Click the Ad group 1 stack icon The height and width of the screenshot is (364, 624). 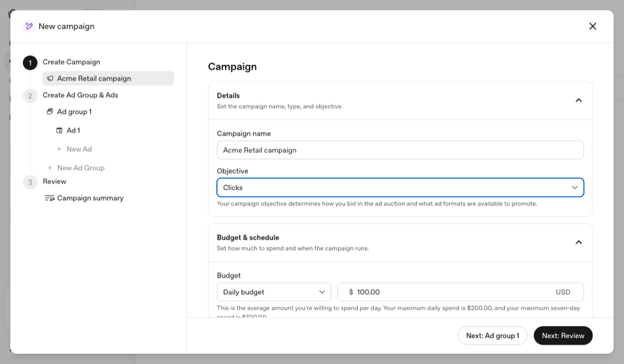click(x=50, y=112)
